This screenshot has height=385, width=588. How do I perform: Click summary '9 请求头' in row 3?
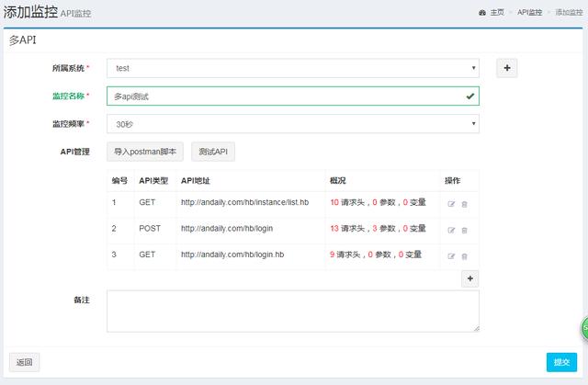(x=345, y=255)
